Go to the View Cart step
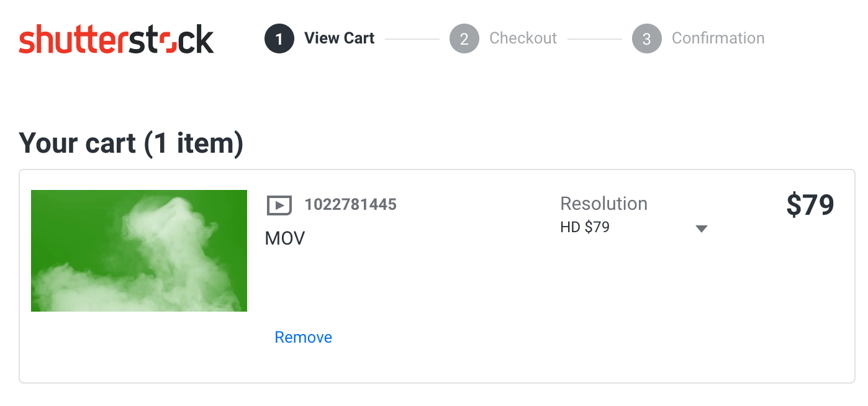The height and width of the screenshot is (406, 868). tap(339, 38)
